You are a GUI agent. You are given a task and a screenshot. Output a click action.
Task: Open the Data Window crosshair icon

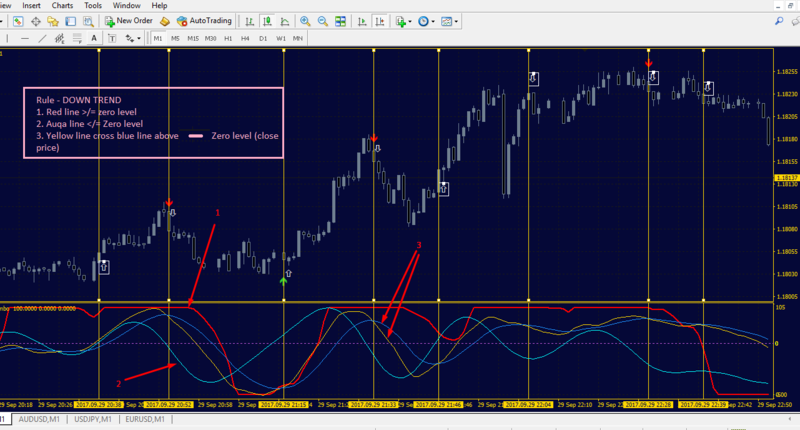tap(36, 21)
